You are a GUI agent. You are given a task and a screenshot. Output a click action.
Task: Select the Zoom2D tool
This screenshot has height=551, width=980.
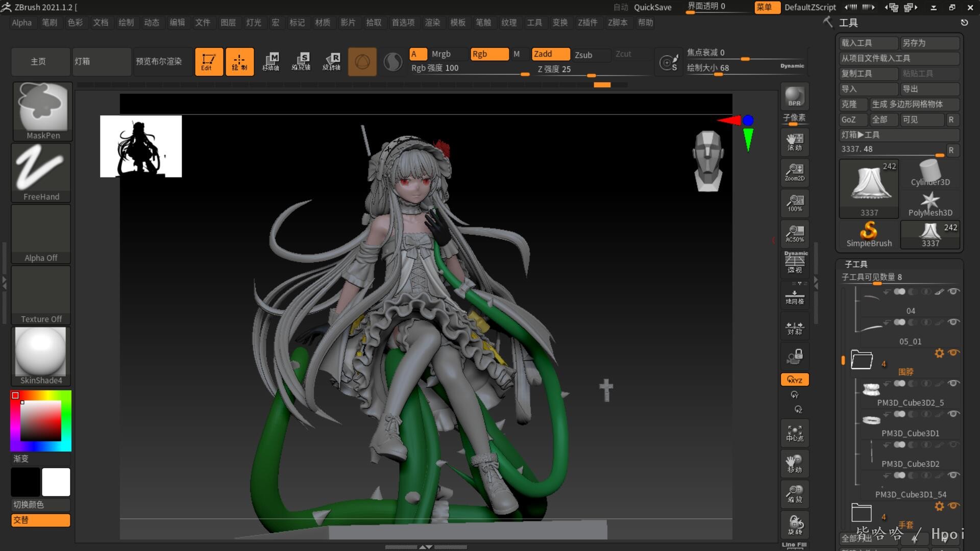[x=795, y=172]
